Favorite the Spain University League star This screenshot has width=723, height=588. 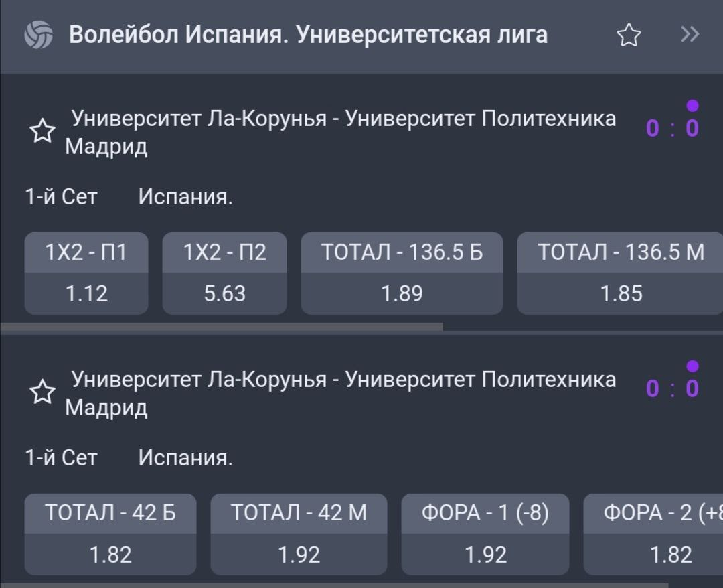[x=629, y=35]
